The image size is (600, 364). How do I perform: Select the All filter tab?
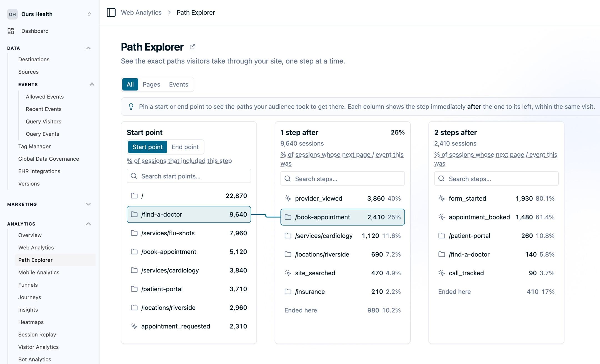coord(130,84)
